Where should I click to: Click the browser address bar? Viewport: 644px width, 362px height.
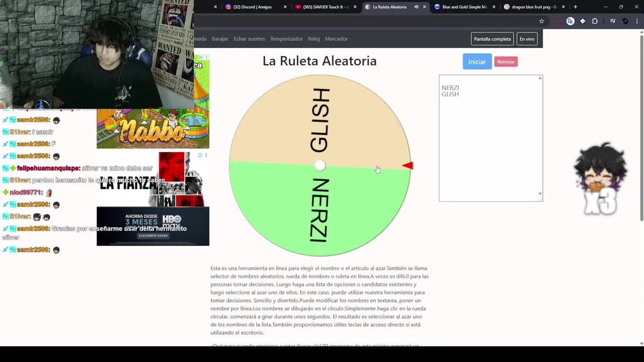point(364,21)
